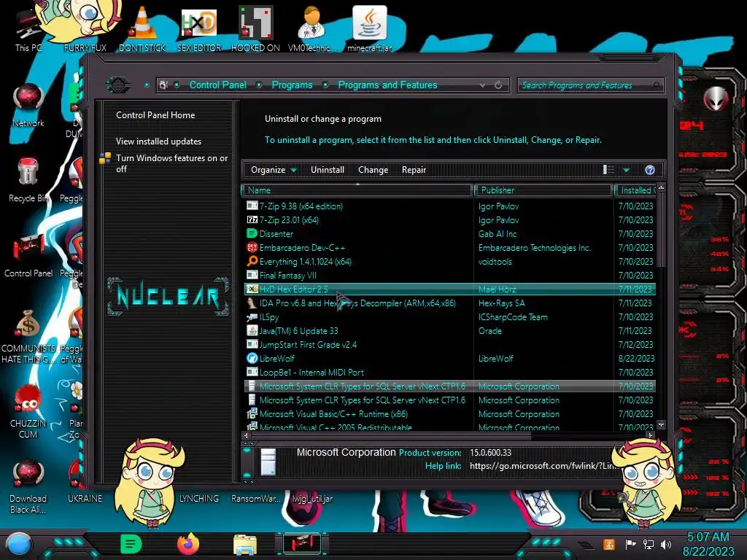Open the money bag COMMUNISTS HATE THIS shortcut
Screen dimensions: 747x560
[x=28, y=336]
